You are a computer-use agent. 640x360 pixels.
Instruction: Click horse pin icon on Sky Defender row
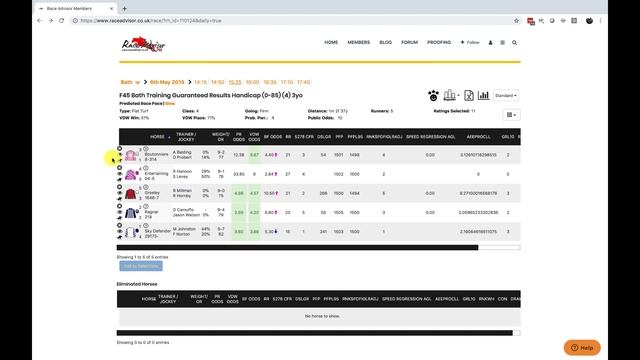120,237
